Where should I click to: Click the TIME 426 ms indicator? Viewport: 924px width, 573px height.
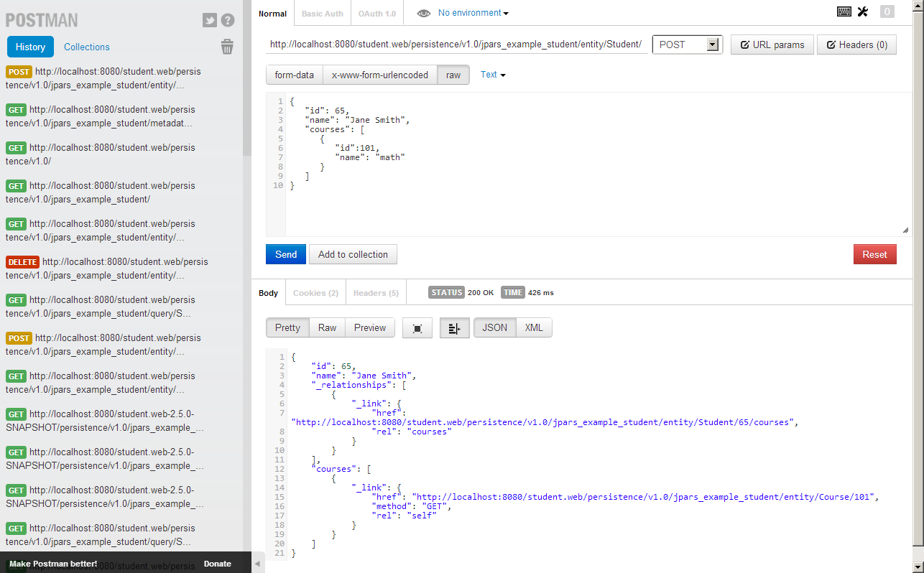click(527, 293)
